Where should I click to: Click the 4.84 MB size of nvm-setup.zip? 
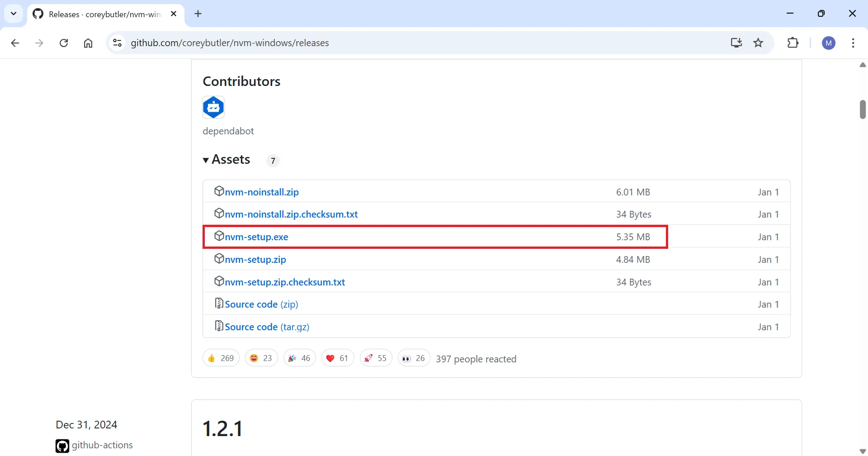(x=633, y=260)
